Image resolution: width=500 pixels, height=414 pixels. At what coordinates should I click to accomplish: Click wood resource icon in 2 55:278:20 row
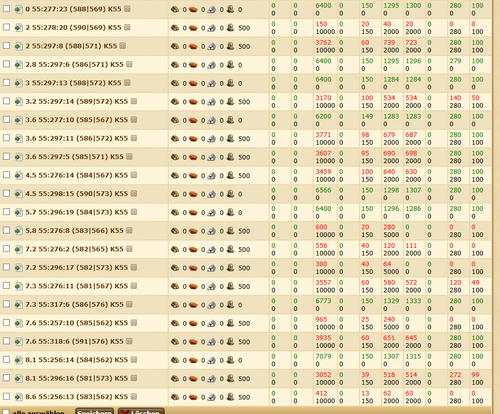coord(175,28)
